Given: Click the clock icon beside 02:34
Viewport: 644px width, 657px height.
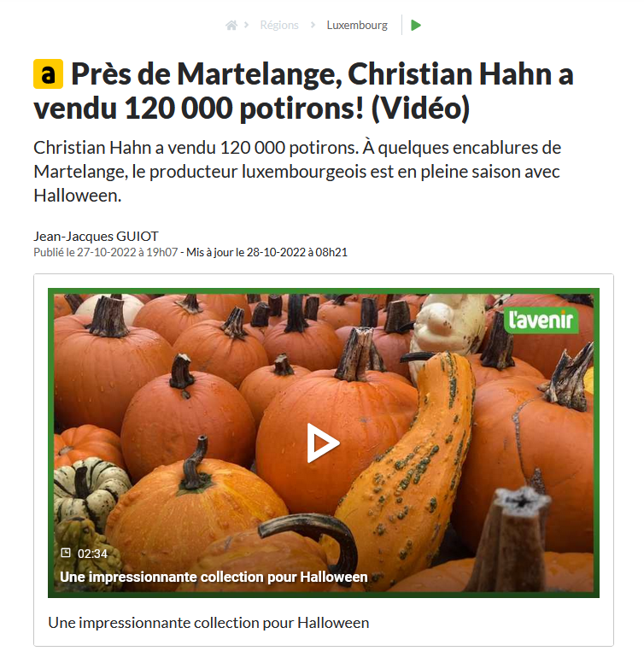Looking at the screenshot, I should [x=66, y=553].
